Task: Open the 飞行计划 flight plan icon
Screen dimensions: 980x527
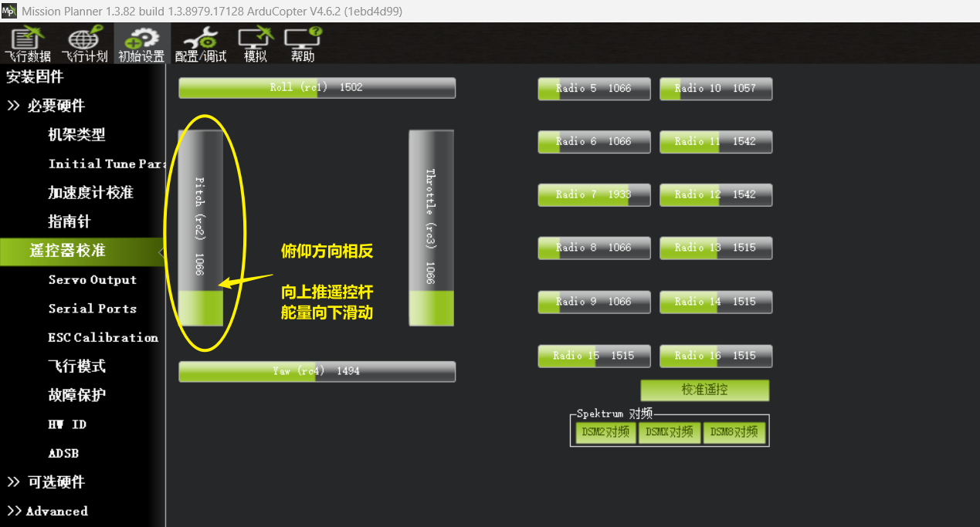Action: click(x=84, y=44)
